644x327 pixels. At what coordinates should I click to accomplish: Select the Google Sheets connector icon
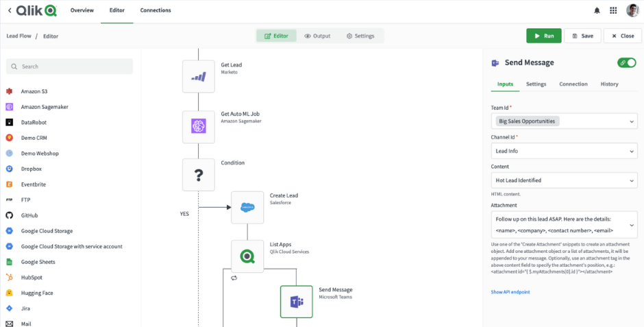click(x=10, y=262)
